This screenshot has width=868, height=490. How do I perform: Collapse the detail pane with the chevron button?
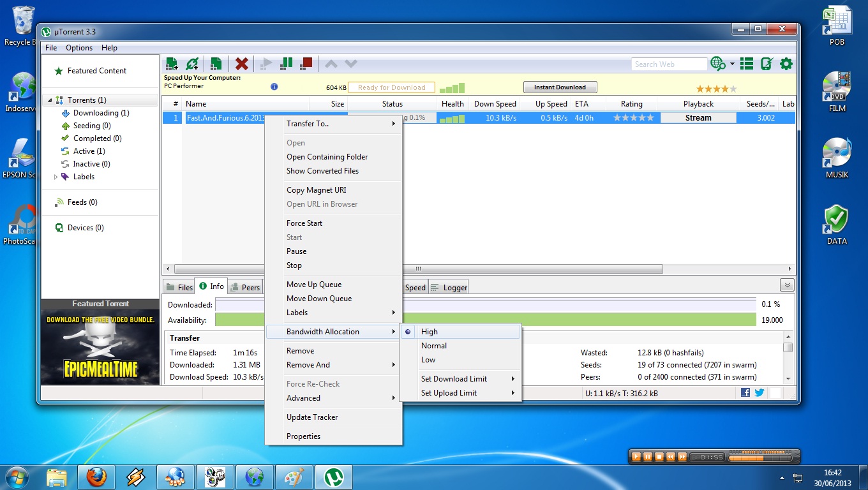(787, 285)
